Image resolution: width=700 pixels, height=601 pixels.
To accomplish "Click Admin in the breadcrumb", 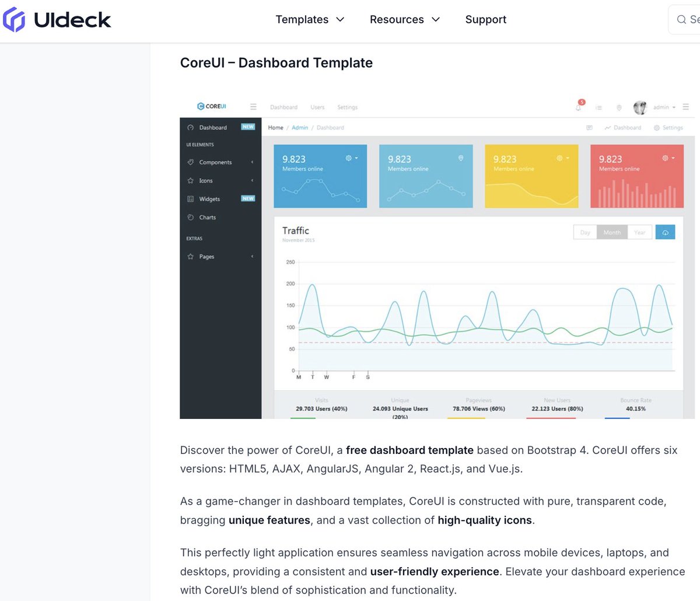I will pos(300,128).
